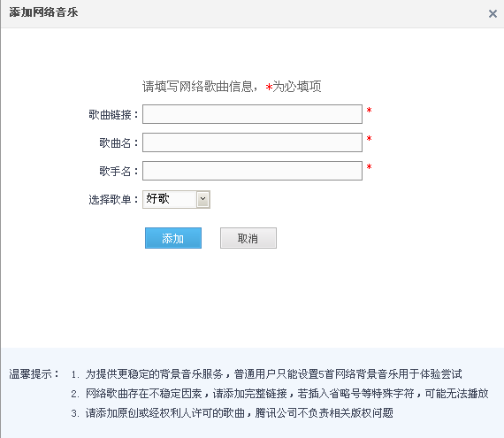Click the blue 添加 button
The width and height of the screenshot is (504, 438).
tap(173, 238)
